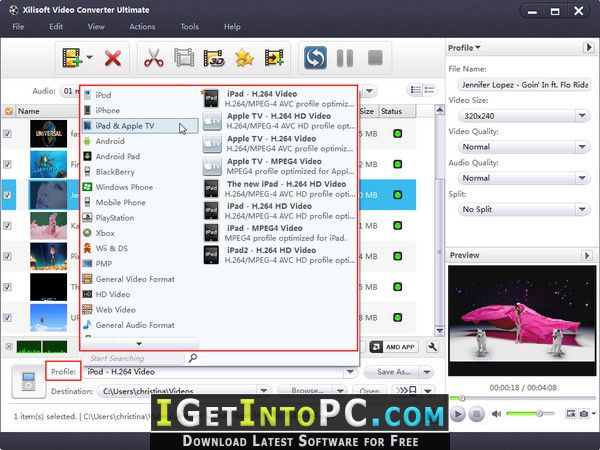
Task: Open the File menu
Action: 18,27
